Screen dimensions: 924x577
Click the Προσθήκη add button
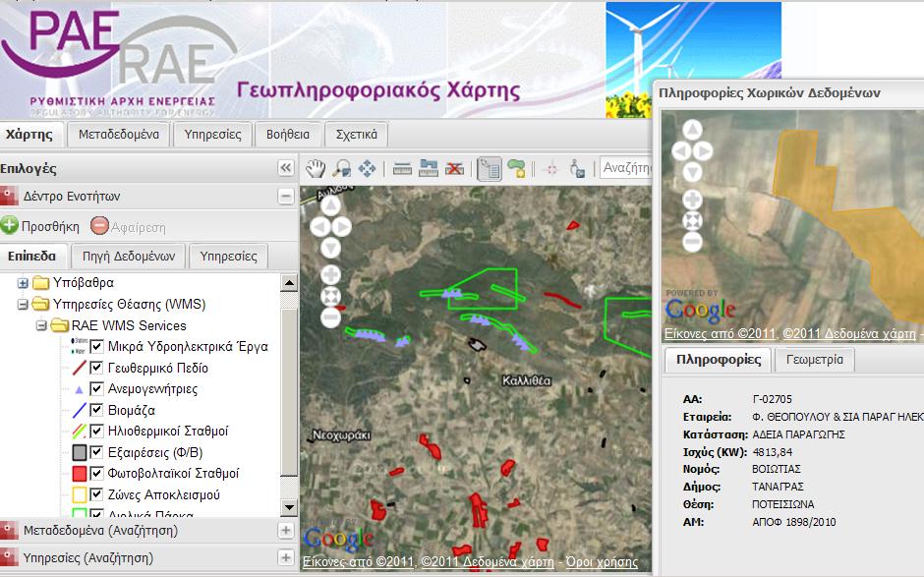pyautogui.click(x=40, y=226)
